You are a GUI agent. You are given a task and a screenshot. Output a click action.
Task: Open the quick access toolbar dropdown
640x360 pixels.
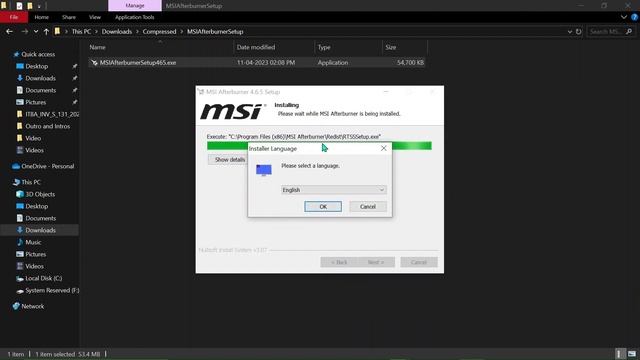click(39, 6)
